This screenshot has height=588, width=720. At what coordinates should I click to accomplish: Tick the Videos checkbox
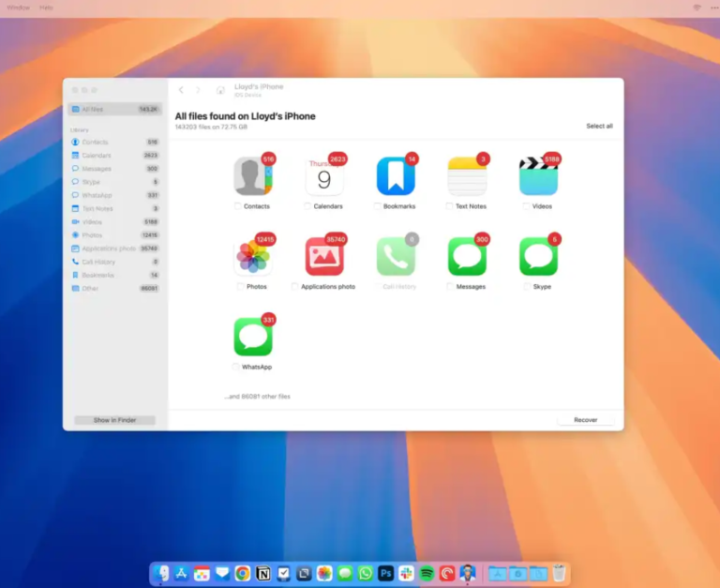[526, 206]
